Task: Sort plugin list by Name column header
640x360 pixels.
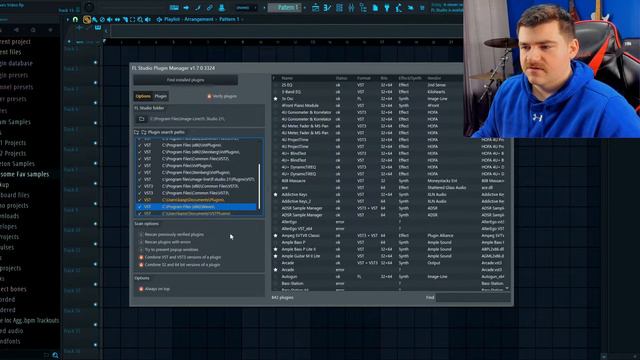Action: (287, 78)
